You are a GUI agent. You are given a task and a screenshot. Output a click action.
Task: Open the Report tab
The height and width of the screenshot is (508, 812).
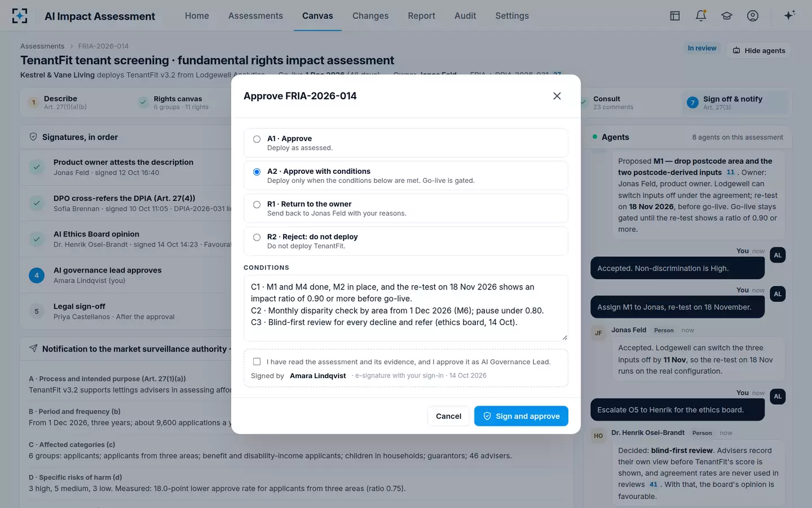click(x=422, y=16)
